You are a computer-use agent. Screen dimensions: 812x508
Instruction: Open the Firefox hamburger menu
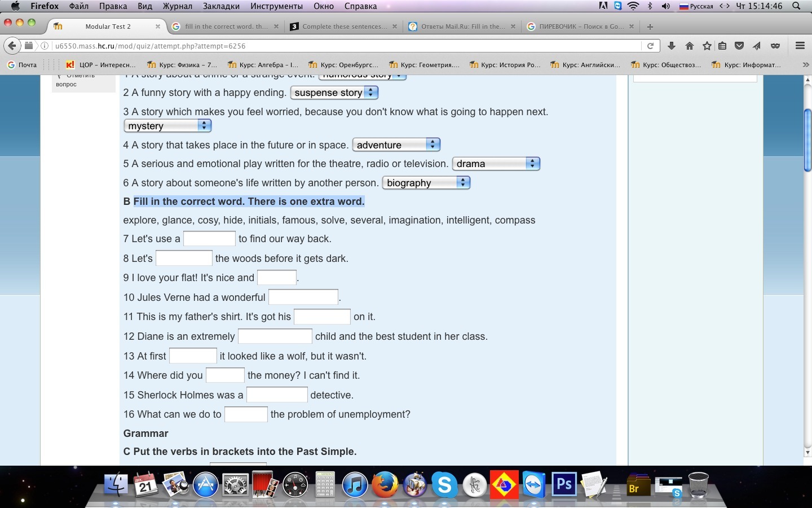point(800,46)
